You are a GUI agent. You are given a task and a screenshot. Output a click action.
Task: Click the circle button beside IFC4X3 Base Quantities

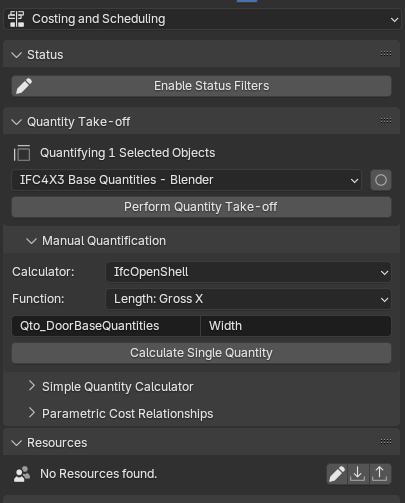point(381,180)
